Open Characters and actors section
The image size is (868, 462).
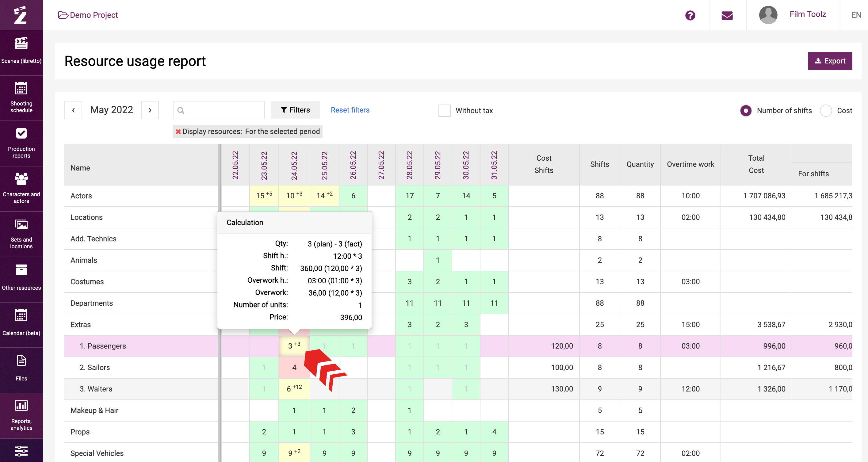tap(21, 189)
